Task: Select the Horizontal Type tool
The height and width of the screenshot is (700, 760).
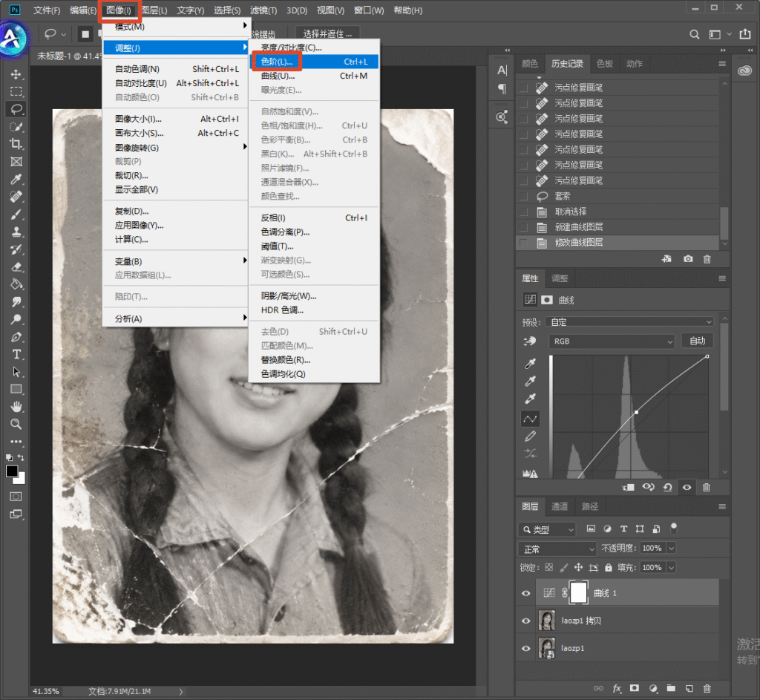Action: tap(16, 354)
